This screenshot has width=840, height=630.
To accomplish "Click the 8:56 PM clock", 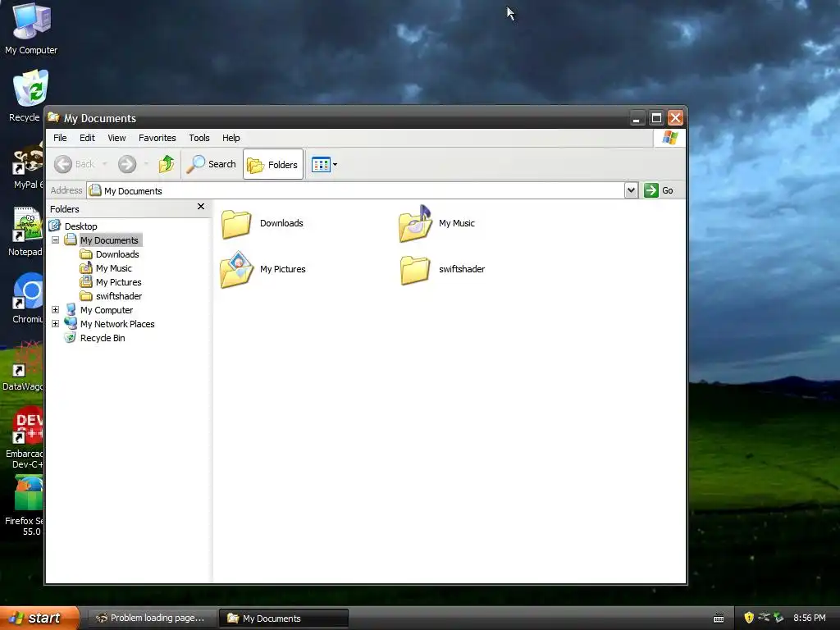I will pyautogui.click(x=810, y=618).
